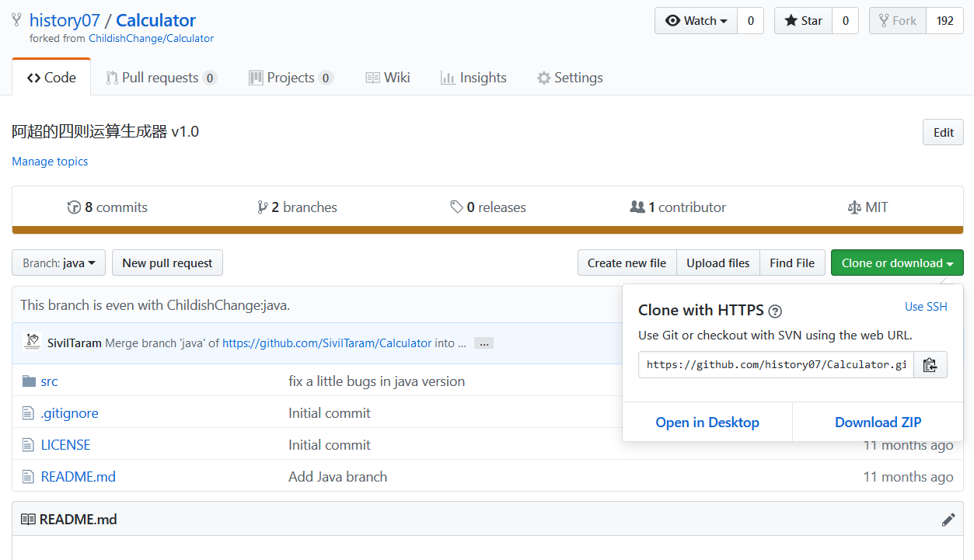This screenshot has width=974, height=560.
Task: Click the Download ZIP link
Action: point(878,423)
